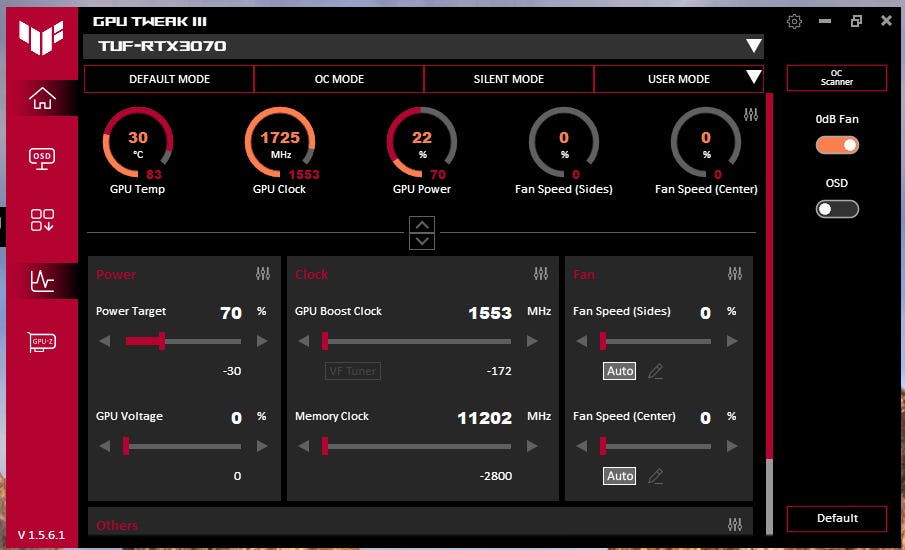This screenshot has width=905, height=550.
Task: Launch GPU-Z from the sidebar
Action: click(x=42, y=342)
